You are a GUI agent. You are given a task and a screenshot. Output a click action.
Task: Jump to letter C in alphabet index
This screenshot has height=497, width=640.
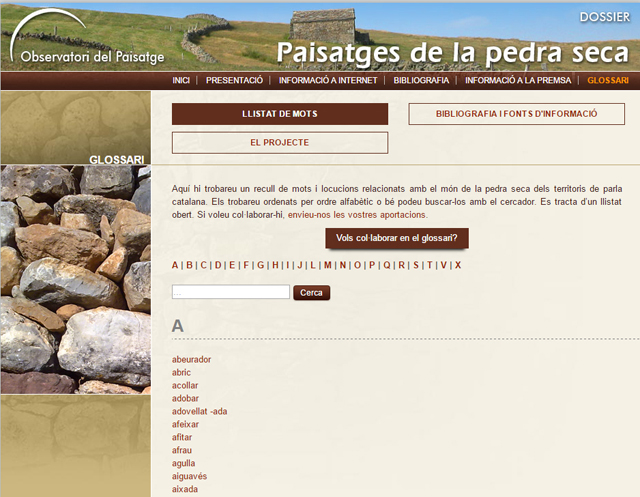[204, 265]
